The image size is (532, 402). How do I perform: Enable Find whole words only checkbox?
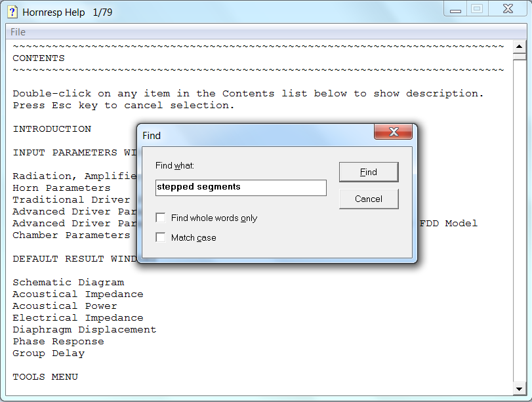point(161,218)
